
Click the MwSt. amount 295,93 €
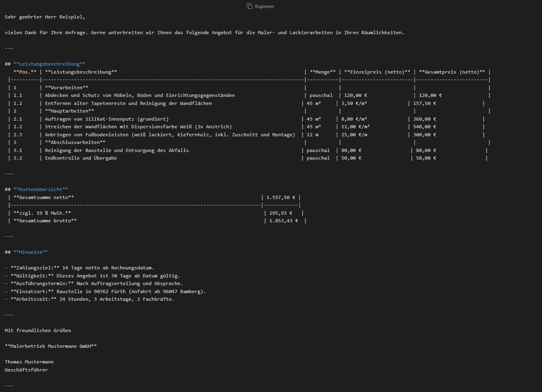280,213
